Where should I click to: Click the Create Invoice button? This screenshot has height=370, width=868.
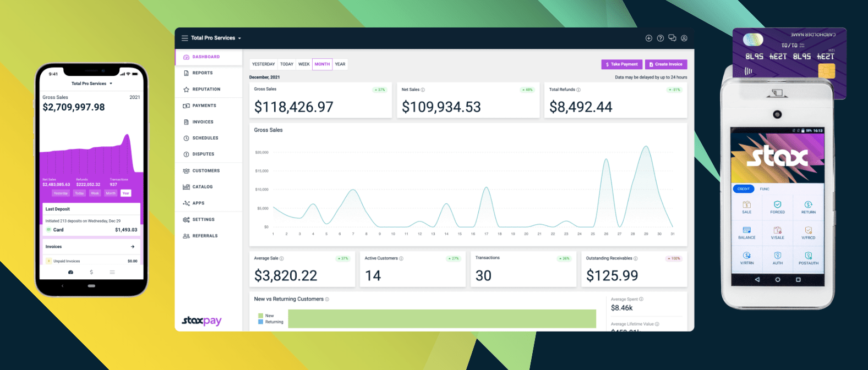click(666, 64)
